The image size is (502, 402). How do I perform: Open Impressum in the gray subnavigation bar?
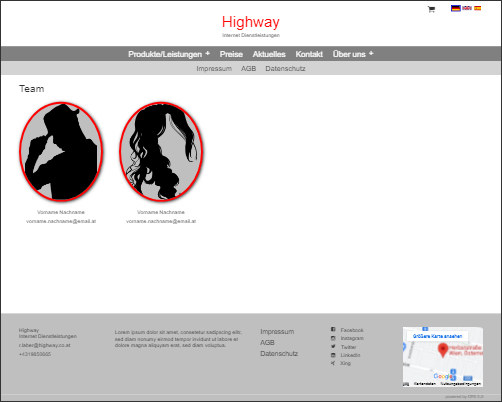click(x=214, y=69)
